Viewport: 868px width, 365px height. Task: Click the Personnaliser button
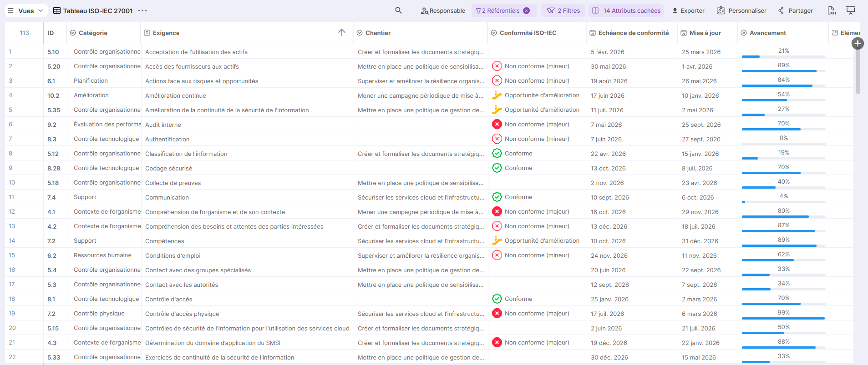pyautogui.click(x=741, y=10)
